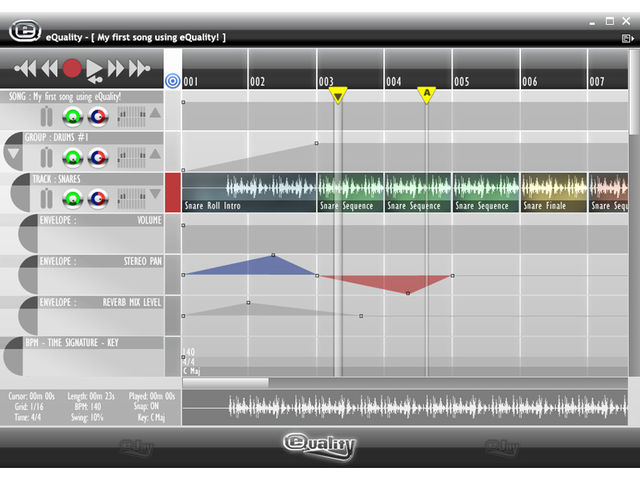Click the Snap: ON status text

147,407
